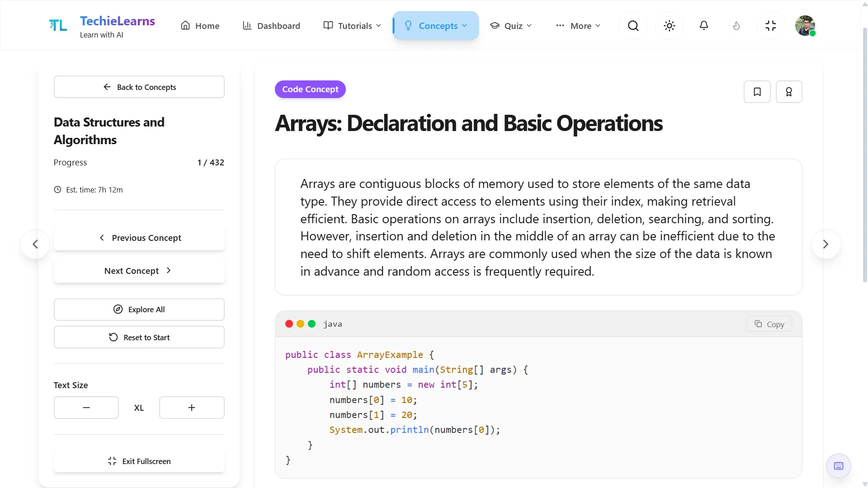Click the award badge icon button

789,92
